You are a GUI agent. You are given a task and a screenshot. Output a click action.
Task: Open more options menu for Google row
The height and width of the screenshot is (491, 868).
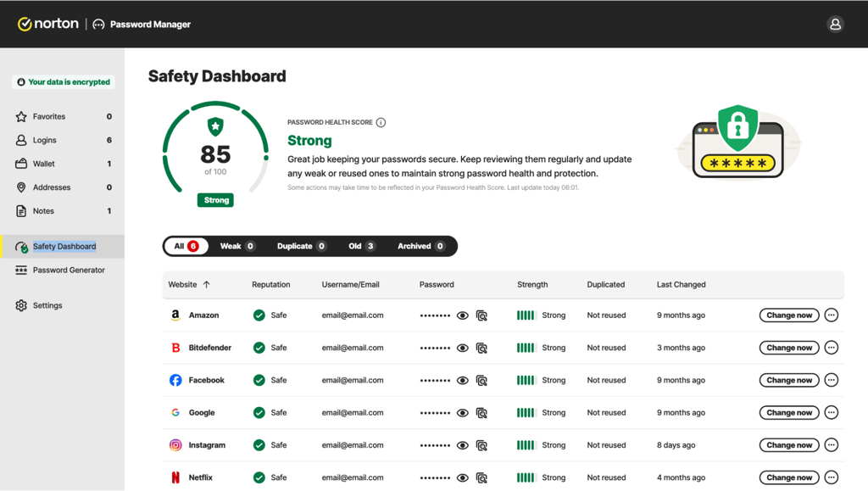click(x=831, y=412)
